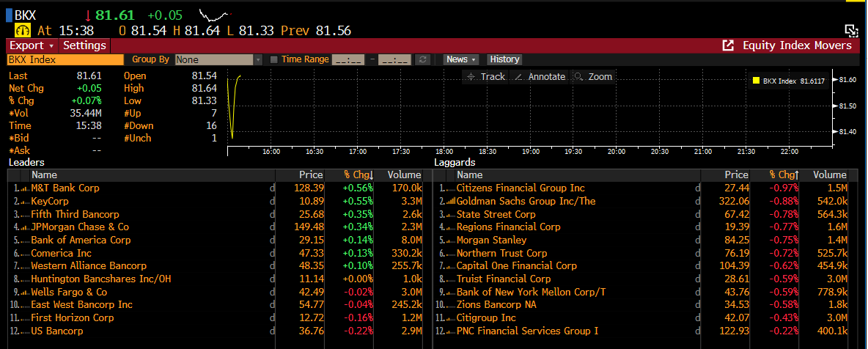The height and width of the screenshot is (349, 868).
Task: Select First Horizon Corp row
Action: click(215, 318)
